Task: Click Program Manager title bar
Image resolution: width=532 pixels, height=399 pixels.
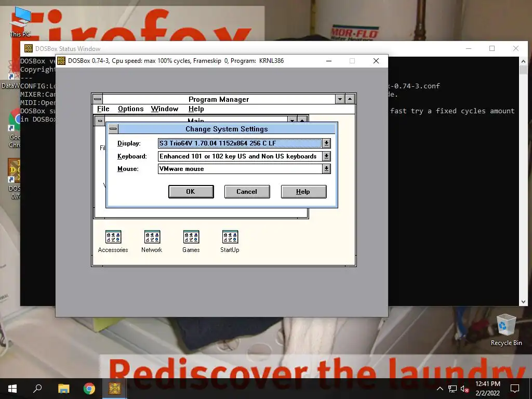Action: click(219, 99)
